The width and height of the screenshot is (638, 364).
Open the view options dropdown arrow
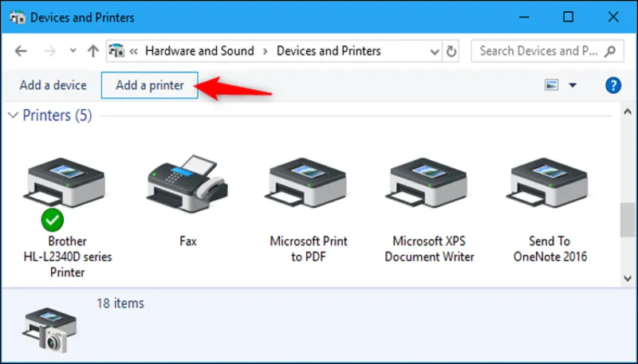point(573,85)
